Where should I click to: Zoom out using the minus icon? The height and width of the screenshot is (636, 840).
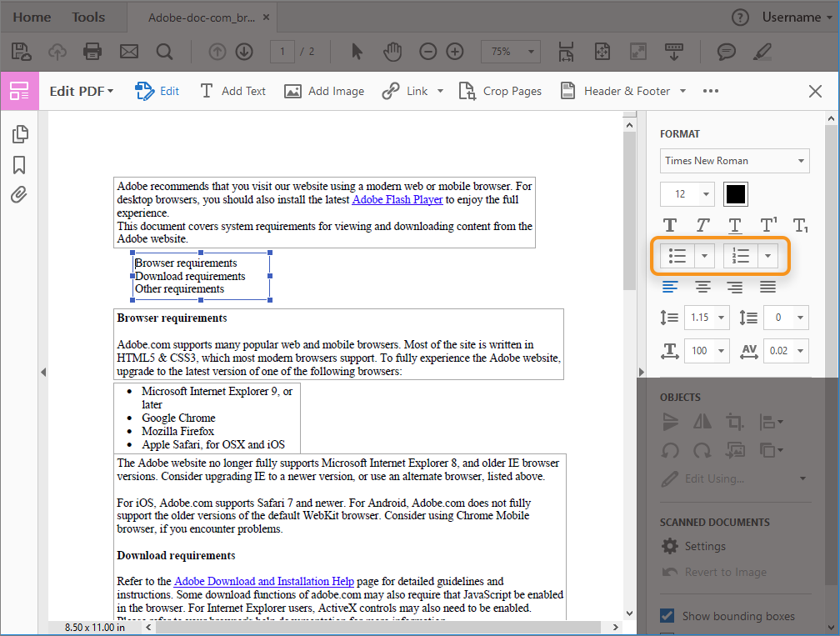(427, 51)
